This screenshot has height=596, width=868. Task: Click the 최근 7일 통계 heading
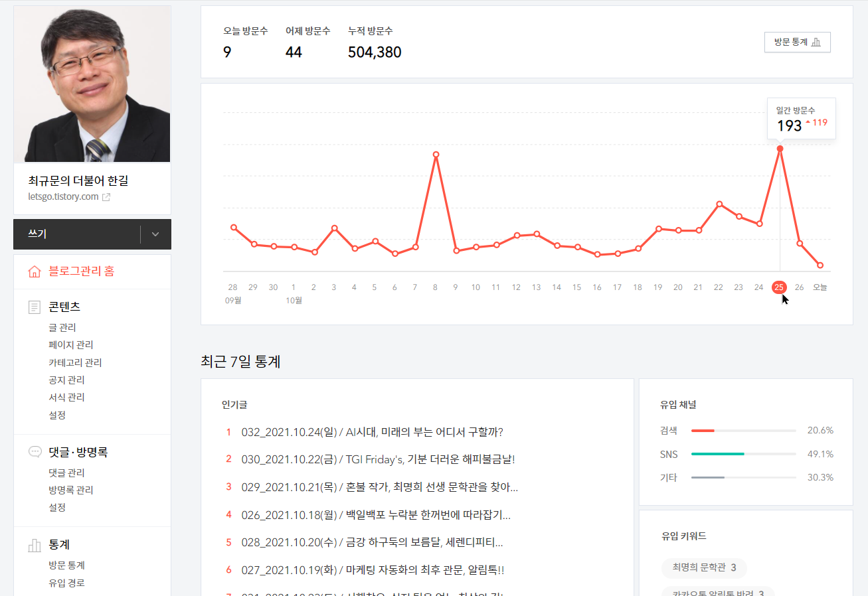pos(240,362)
